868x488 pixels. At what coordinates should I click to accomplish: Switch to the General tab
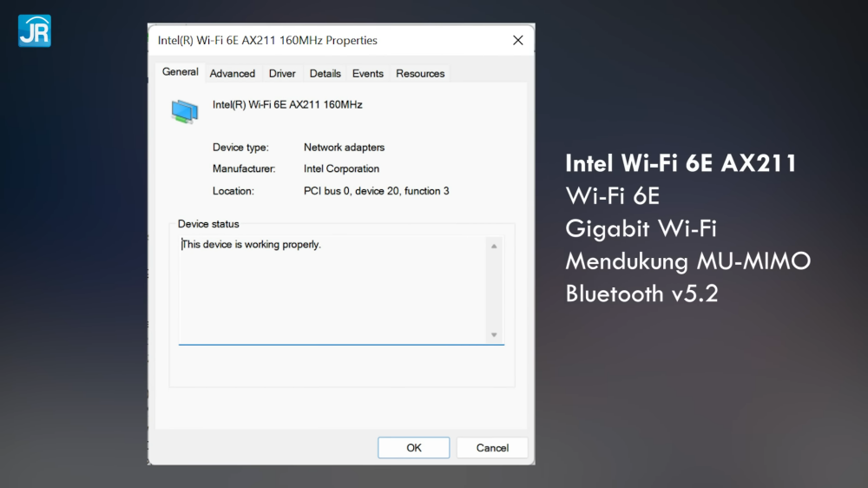pyautogui.click(x=181, y=72)
